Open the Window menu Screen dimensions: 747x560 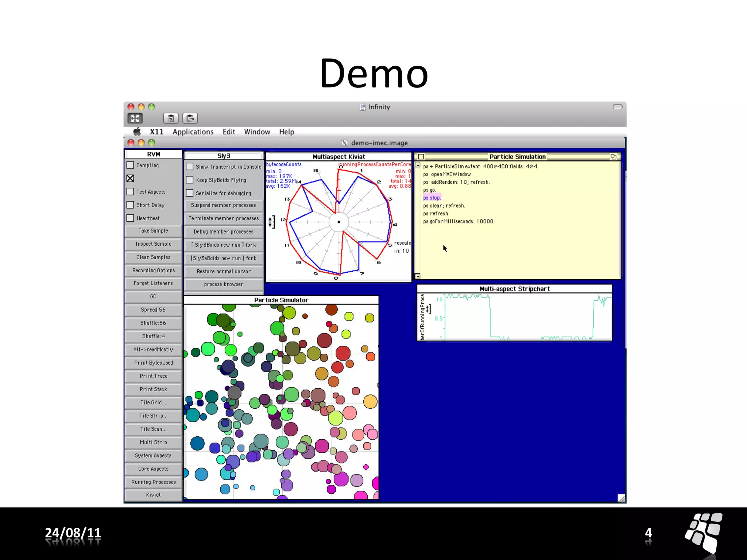click(x=257, y=132)
